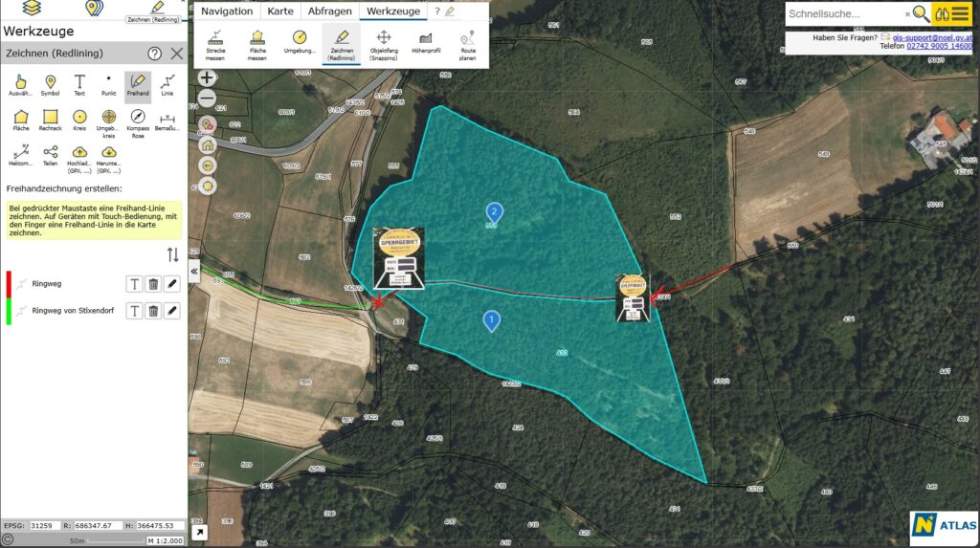Open the Abfragen tab
Image resolution: width=980 pixels, height=548 pixels.
click(x=329, y=11)
